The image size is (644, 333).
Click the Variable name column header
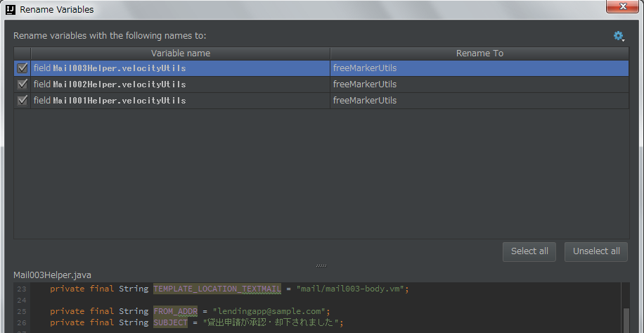coord(180,54)
